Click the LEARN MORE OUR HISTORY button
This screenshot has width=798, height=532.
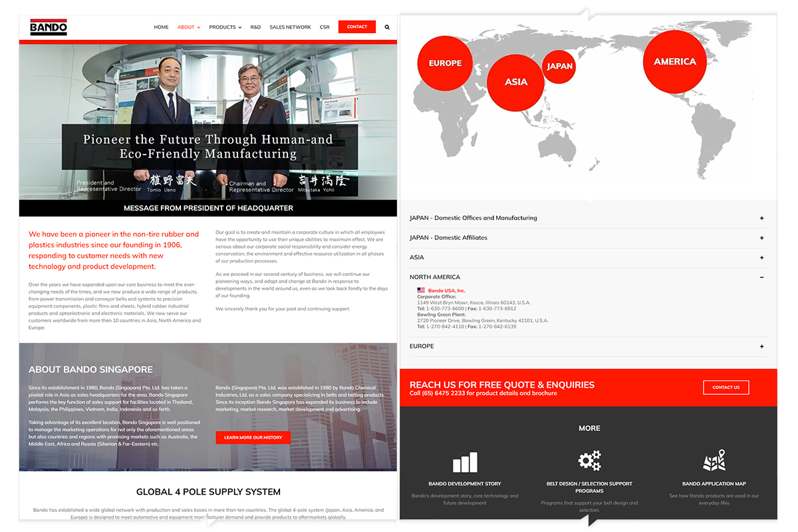coord(253,437)
